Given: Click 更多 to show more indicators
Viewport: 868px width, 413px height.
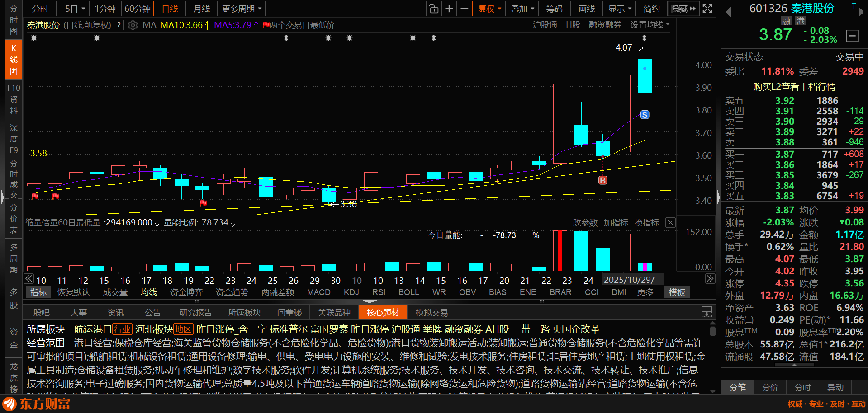Looking at the screenshot, I should point(645,292).
